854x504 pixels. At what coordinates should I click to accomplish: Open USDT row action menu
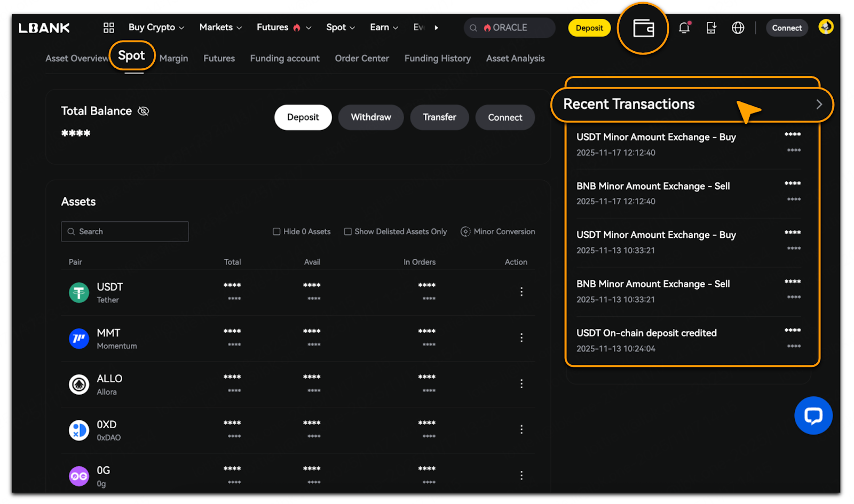pos(521,292)
